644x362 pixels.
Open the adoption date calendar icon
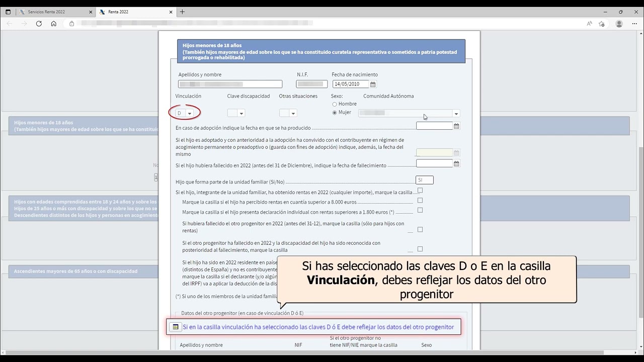[x=456, y=126]
